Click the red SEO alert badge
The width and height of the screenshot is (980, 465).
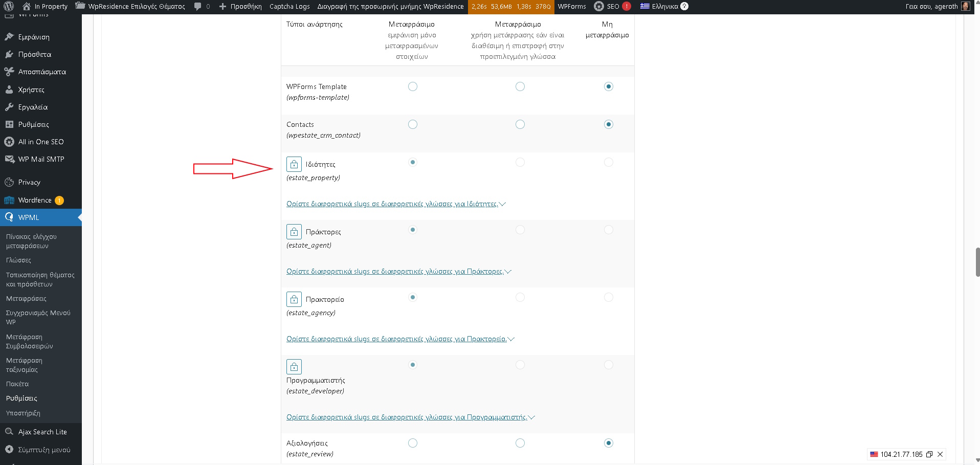626,7
